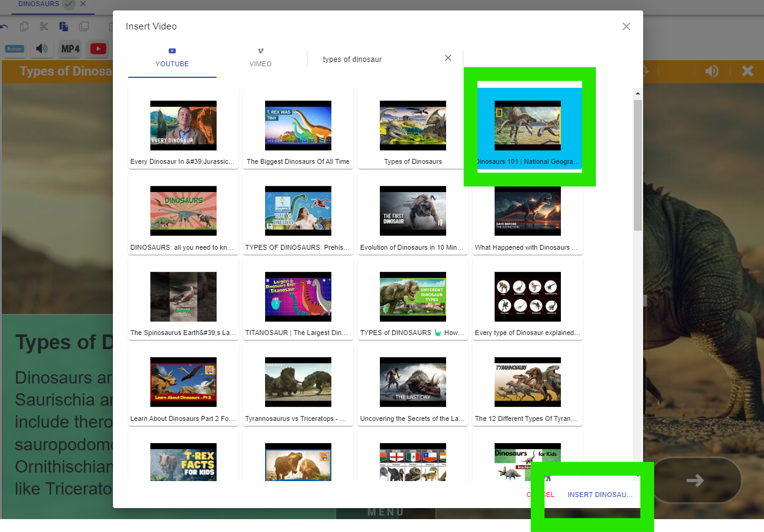Select Evolution of Dinosaurs in 10 Minutes video

pyautogui.click(x=413, y=214)
